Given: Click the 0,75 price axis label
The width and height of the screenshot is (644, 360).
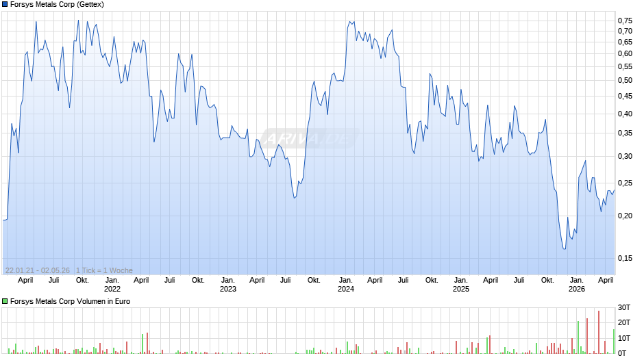Looking at the screenshot, I should [x=625, y=21].
